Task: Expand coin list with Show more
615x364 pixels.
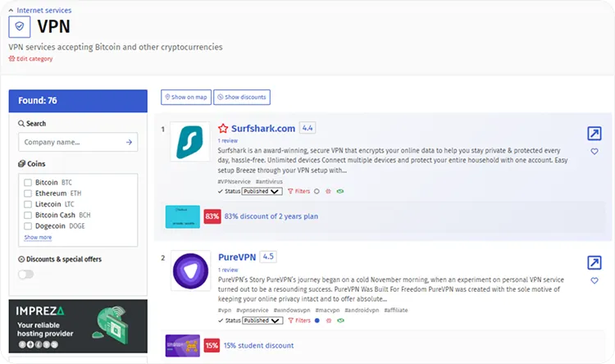Action: pyautogui.click(x=38, y=237)
